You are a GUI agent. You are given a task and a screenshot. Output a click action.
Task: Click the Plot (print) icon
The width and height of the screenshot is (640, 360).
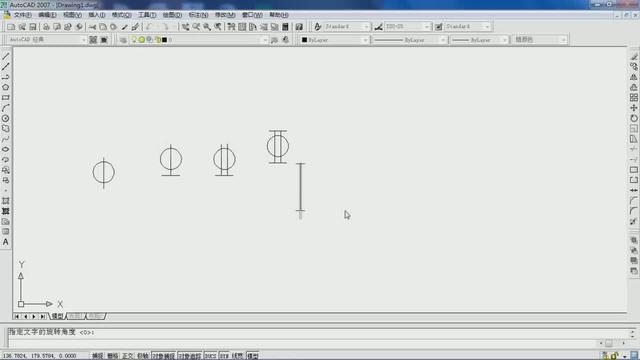pos(46,27)
